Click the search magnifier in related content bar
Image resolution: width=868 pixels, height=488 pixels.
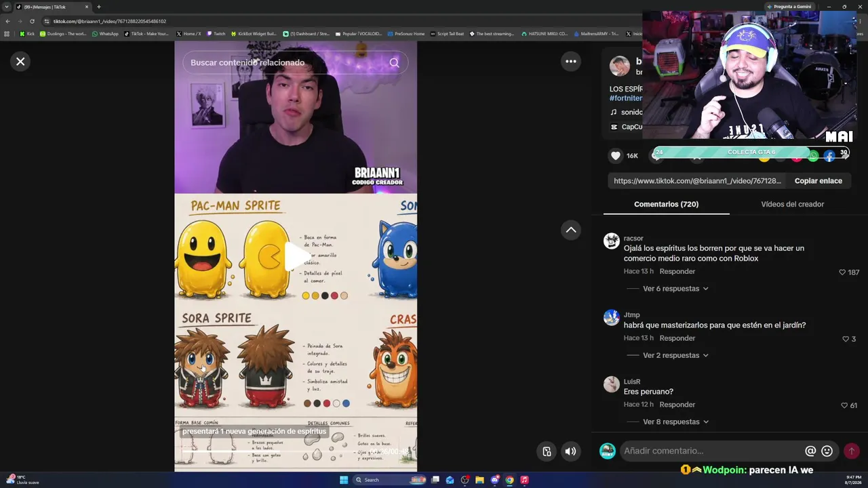394,62
